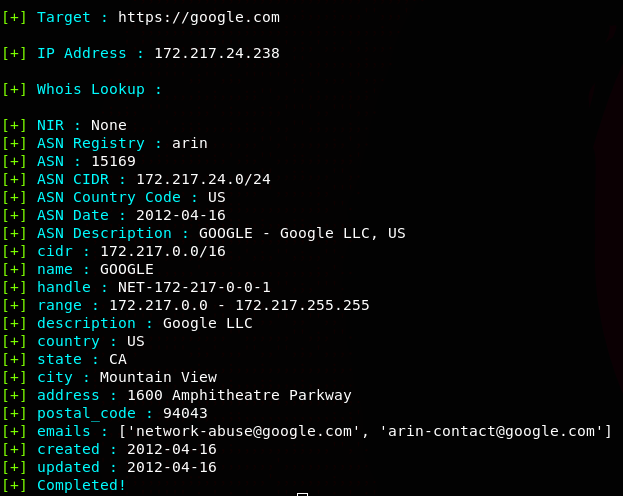Click the description Google LLC line

pyautogui.click(x=144, y=323)
